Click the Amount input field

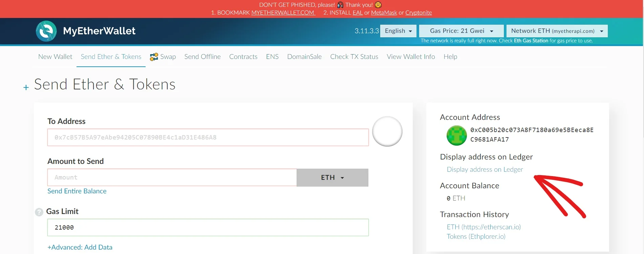click(x=172, y=177)
